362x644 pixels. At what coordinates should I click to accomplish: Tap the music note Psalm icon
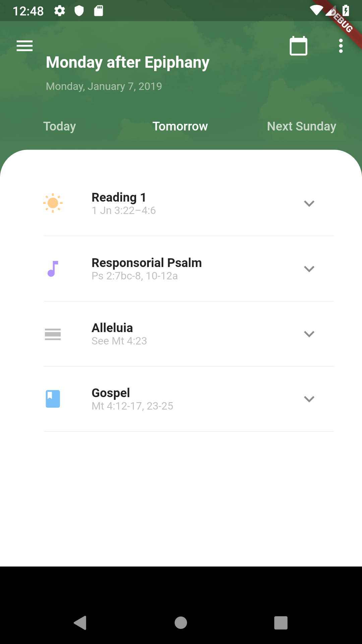point(53,269)
